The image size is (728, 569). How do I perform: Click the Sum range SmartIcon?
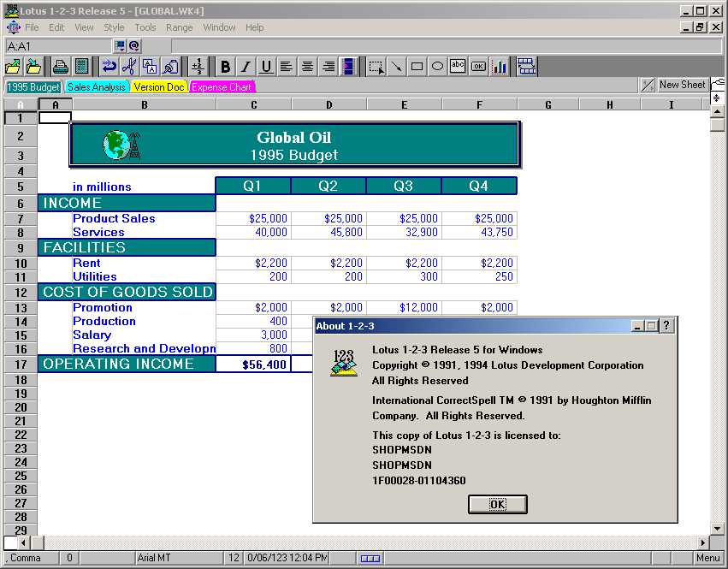[x=198, y=67]
